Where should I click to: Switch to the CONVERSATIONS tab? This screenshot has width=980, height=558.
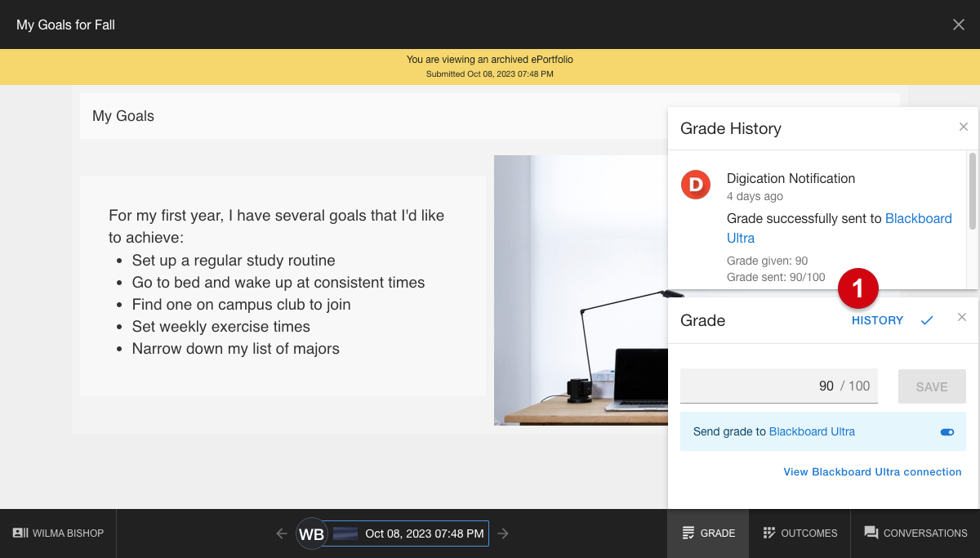click(915, 533)
